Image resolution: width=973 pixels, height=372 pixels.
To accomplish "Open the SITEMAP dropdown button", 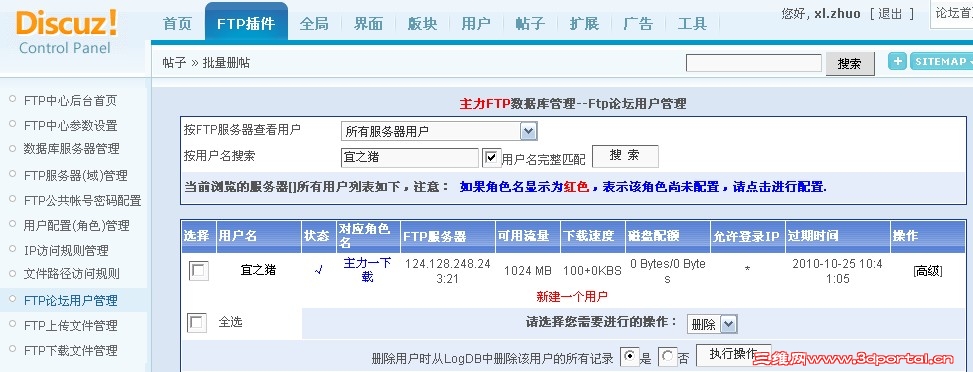I will (941, 61).
